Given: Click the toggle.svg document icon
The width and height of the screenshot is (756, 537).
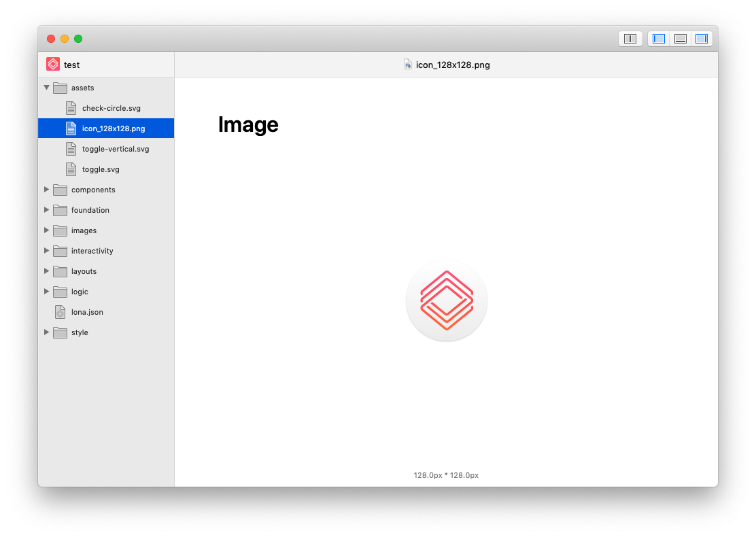Looking at the screenshot, I should (71, 169).
